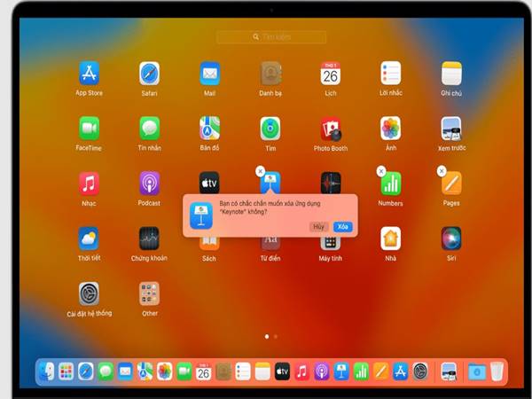This screenshot has width=532, height=399.
Task: Switch to first Launchpad page dot
Action: click(267, 337)
